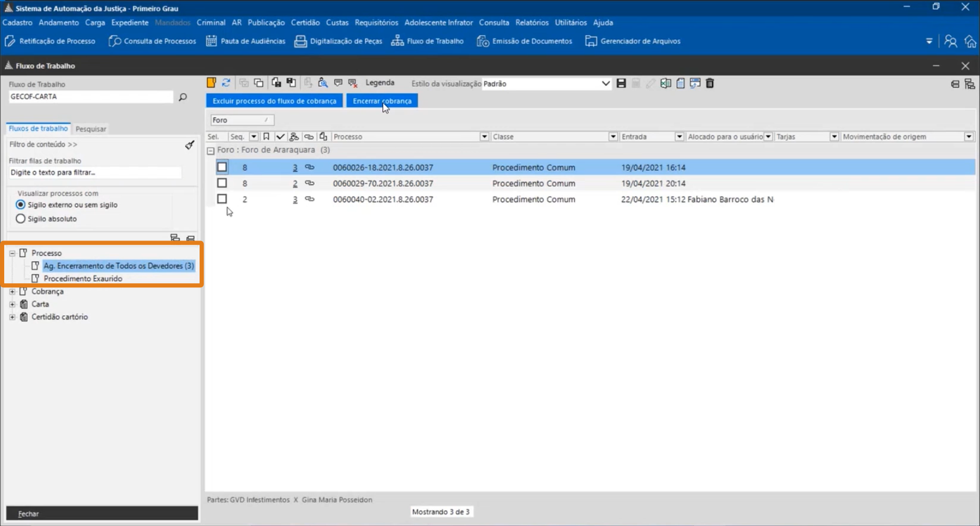This screenshot has height=526, width=980.
Task: Select Procedimento Exaurido queue
Action: (x=83, y=278)
